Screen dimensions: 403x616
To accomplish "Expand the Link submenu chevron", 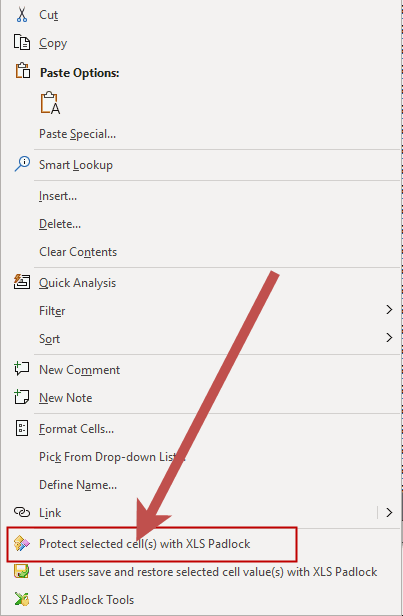I will 389,512.
